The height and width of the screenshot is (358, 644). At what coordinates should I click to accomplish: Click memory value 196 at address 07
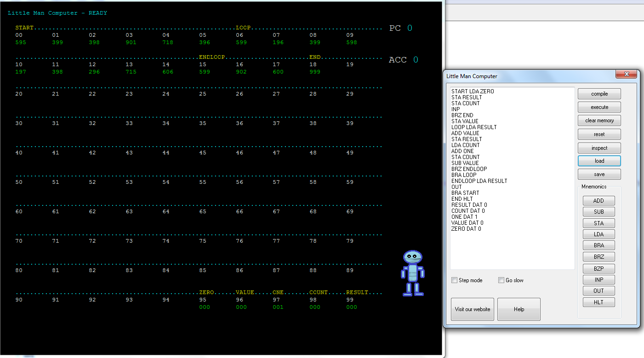278,42
